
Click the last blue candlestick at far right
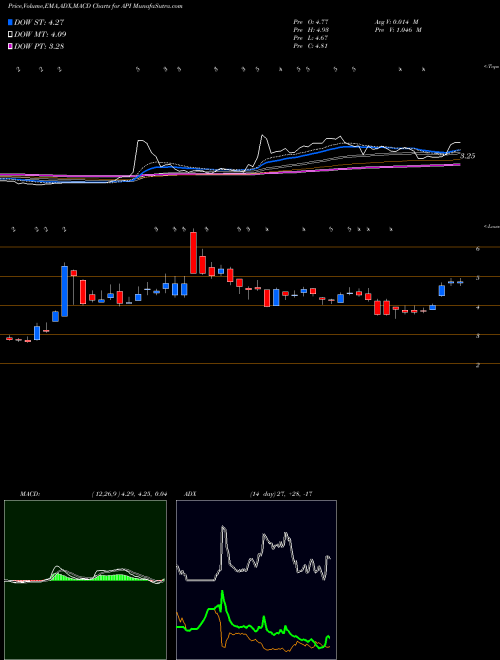point(460,282)
